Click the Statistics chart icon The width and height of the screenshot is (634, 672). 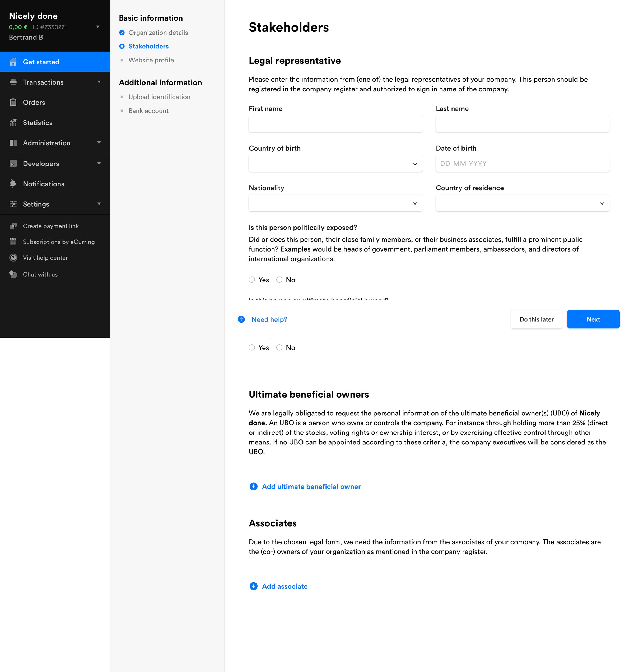(13, 123)
